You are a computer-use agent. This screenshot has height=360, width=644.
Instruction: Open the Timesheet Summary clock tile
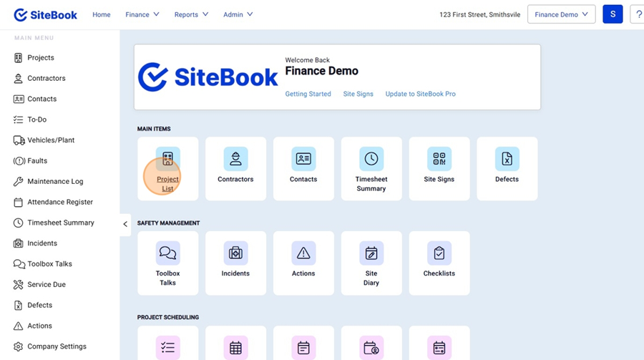(x=371, y=159)
